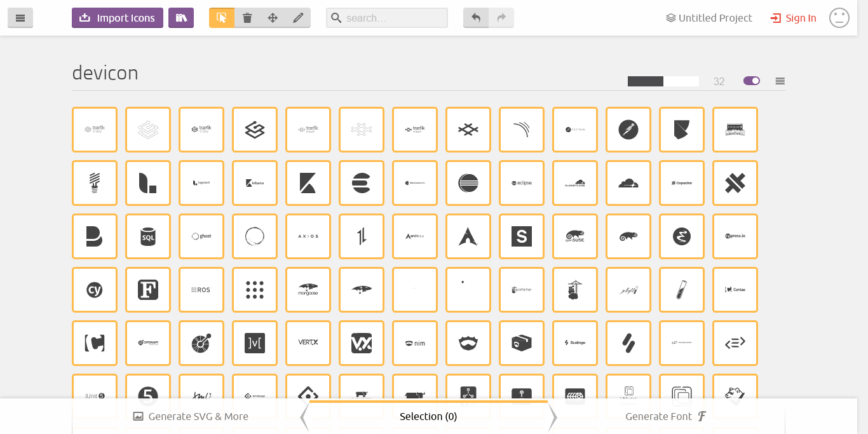
Task: Open the Untitled Project menu
Action: point(709,18)
